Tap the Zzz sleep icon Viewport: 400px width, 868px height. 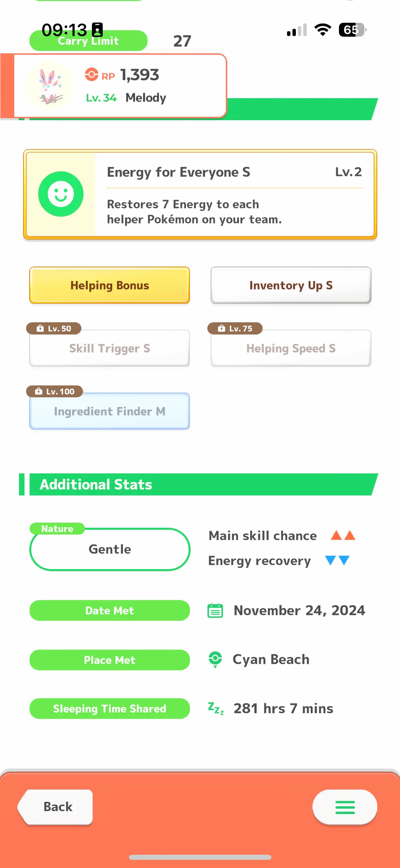(x=216, y=708)
